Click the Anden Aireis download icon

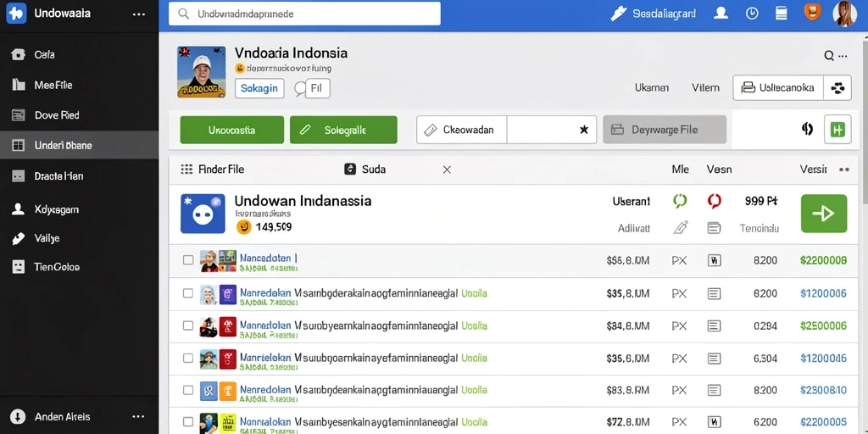(19, 416)
